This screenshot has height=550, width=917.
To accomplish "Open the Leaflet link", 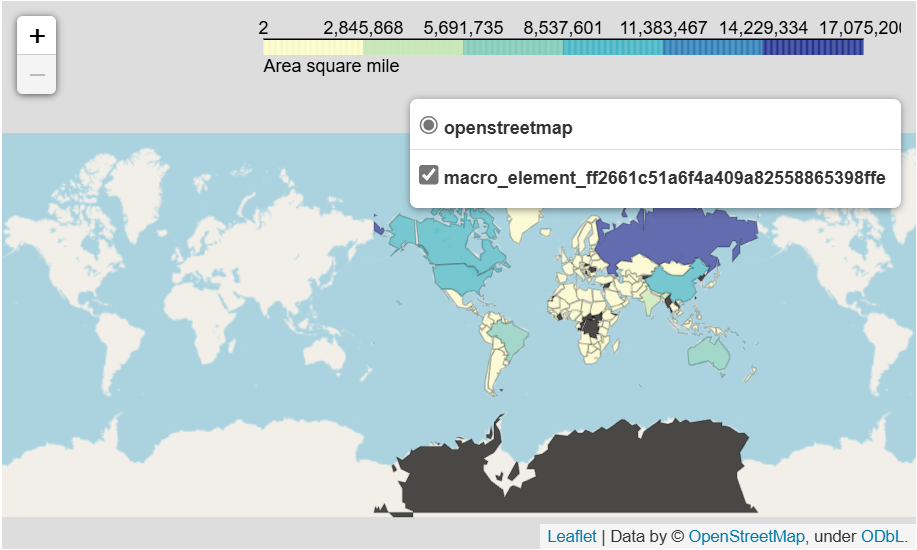I will pyautogui.click(x=571, y=536).
